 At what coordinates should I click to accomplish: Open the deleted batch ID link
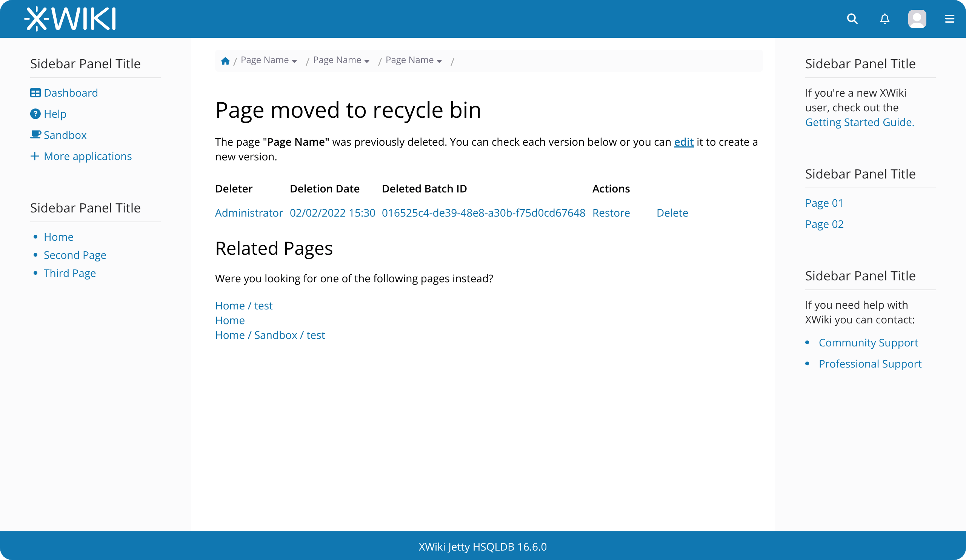tap(483, 213)
